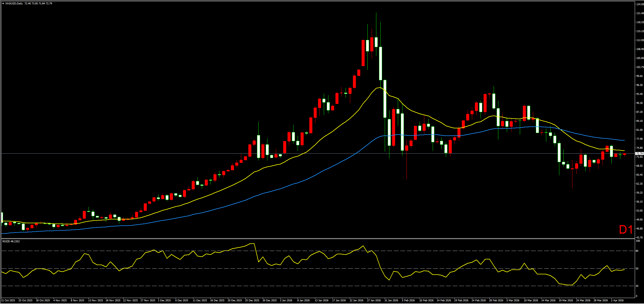Select the 21 Oct 2025 date label
The width and height of the screenshot is (644, 304).
tap(8, 300)
